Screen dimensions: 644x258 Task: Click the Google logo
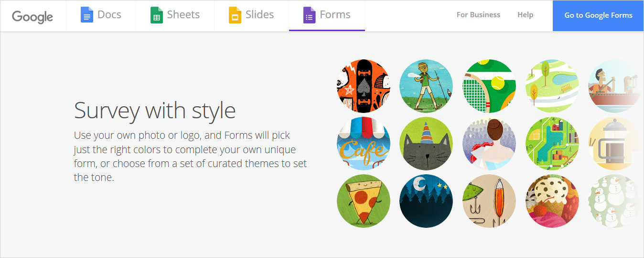[x=32, y=16]
